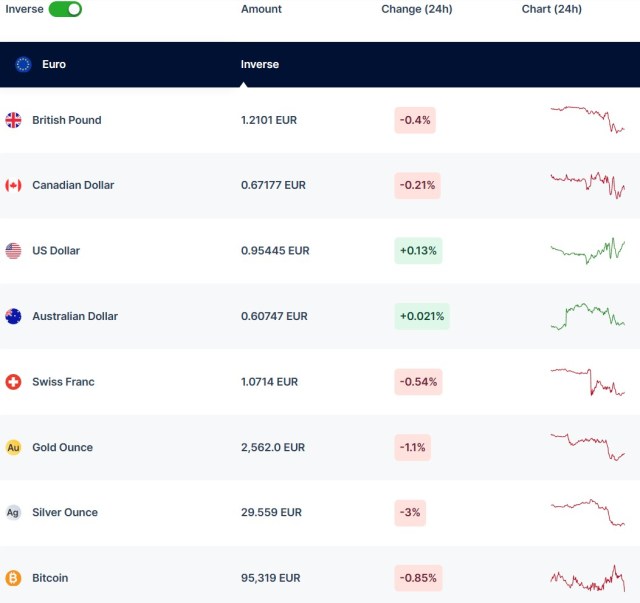Open the US Dollar 24h chart

(587, 251)
